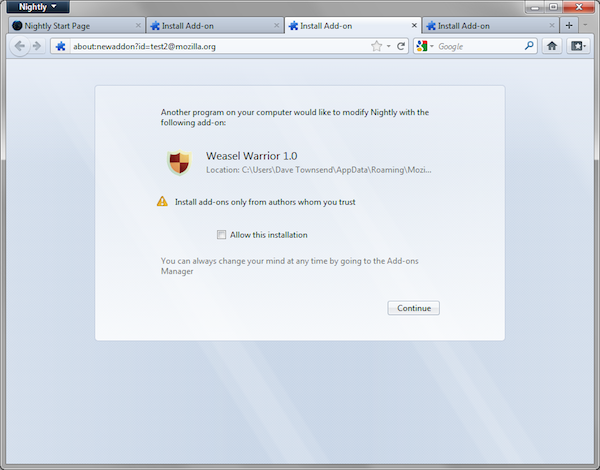Maximize the Nightly window
Viewport: 600px width, 470px height.
pyautogui.click(x=553, y=7)
